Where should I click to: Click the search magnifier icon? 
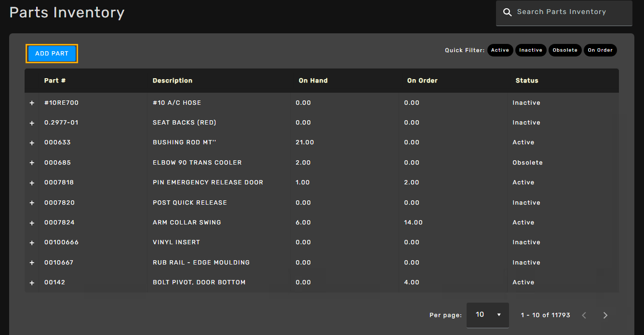(x=507, y=13)
